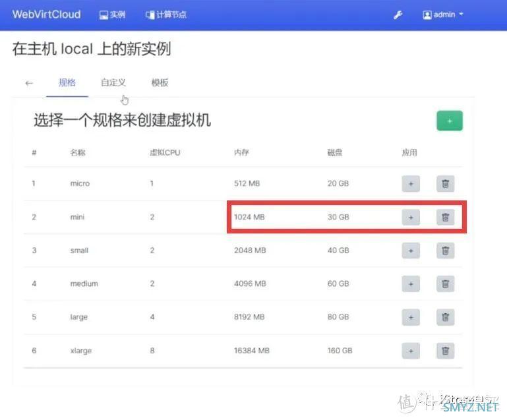Apply the mini flavor plus button

tap(411, 218)
